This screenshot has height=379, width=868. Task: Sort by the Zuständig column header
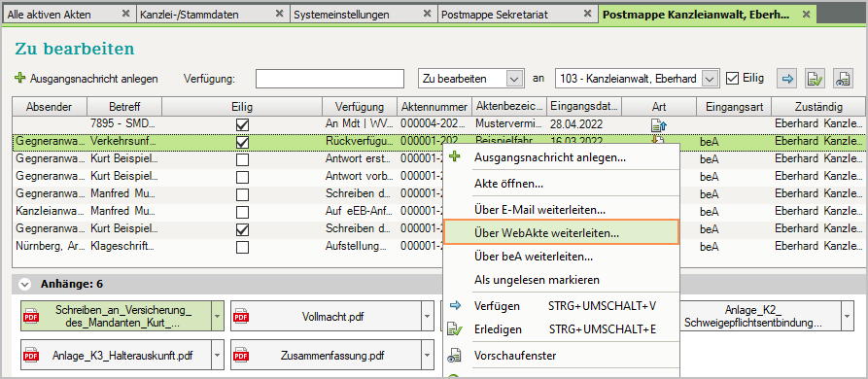[x=817, y=106]
